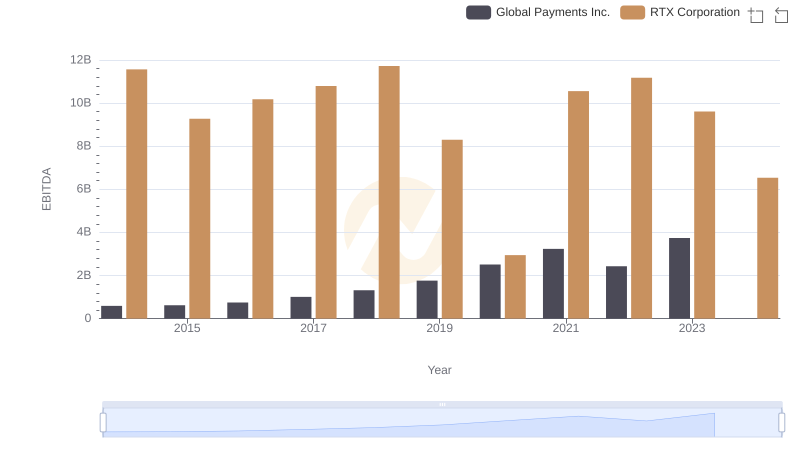The image size is (800, 461).
Task: Select the RTX Corporation bar for 2020
Action: (x=515, y=287)
